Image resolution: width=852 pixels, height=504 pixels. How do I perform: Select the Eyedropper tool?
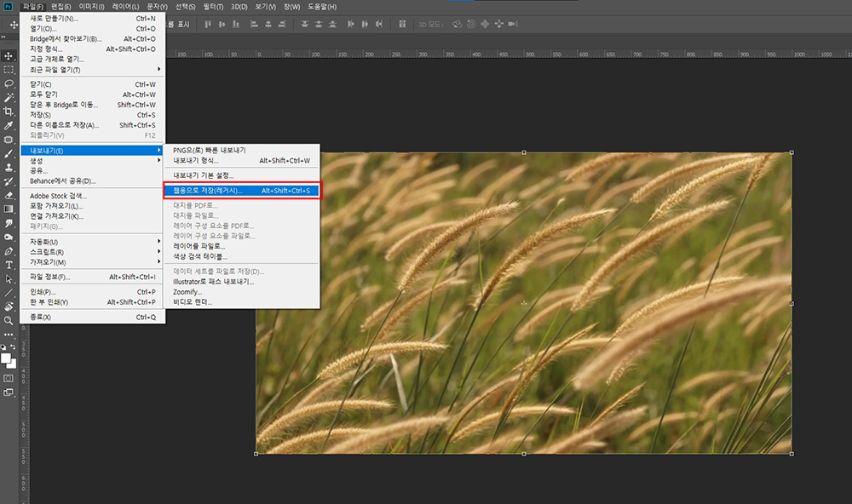coord(9,125)
